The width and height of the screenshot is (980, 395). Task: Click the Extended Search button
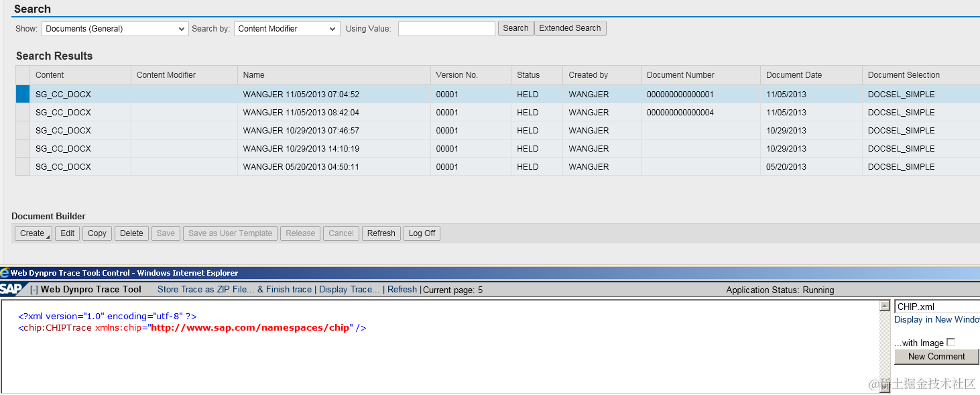pyautogui.click(x=570, y=28)
